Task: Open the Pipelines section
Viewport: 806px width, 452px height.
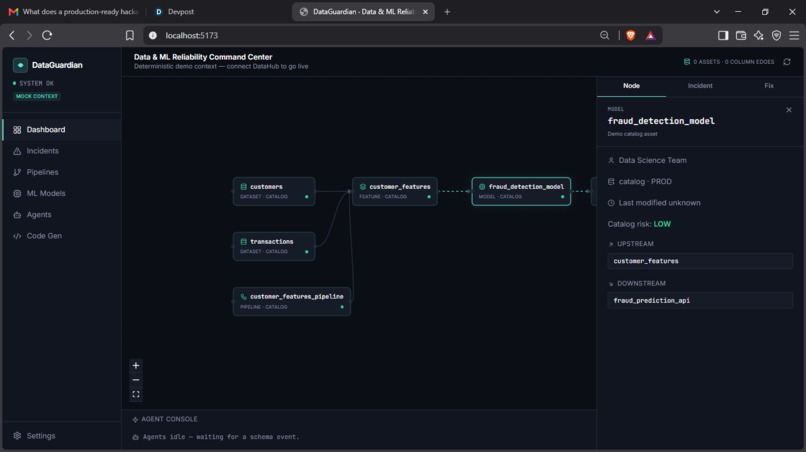Action: [x=62, y=172]
